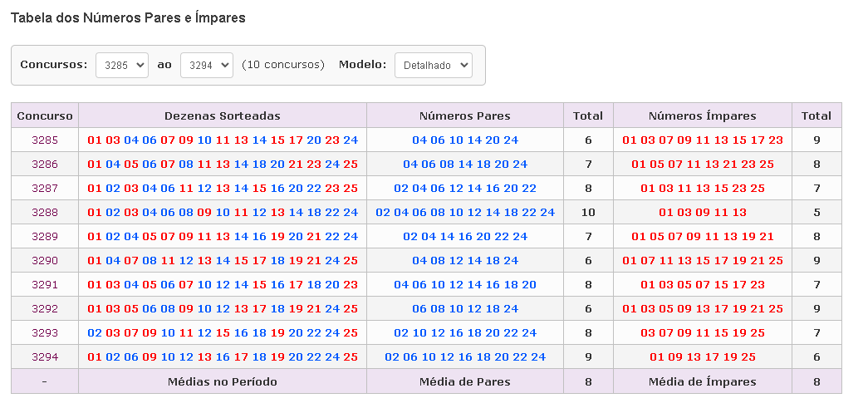Click the Média de Pares cell
Image resolution: width=868 pixels, height=408 pixels.
(x=465, y=381)
